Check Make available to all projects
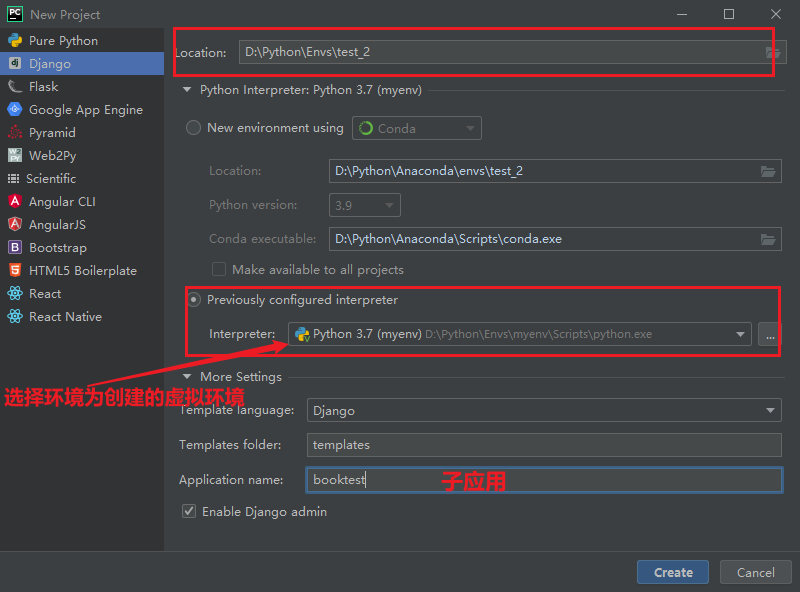The width and height of the screenshot is (800, 592). tap(219, 269)
